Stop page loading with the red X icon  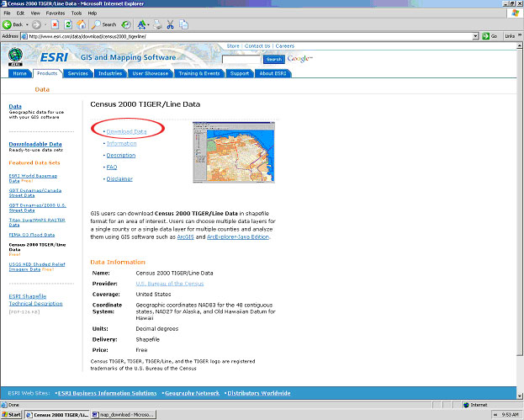56,24
